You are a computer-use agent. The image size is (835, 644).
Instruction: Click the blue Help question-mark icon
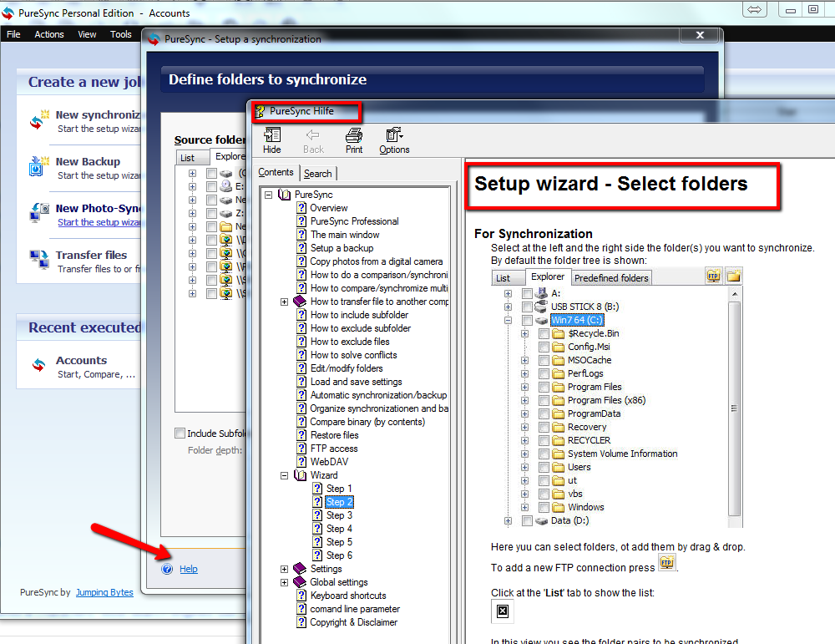(x=167, y=569)
